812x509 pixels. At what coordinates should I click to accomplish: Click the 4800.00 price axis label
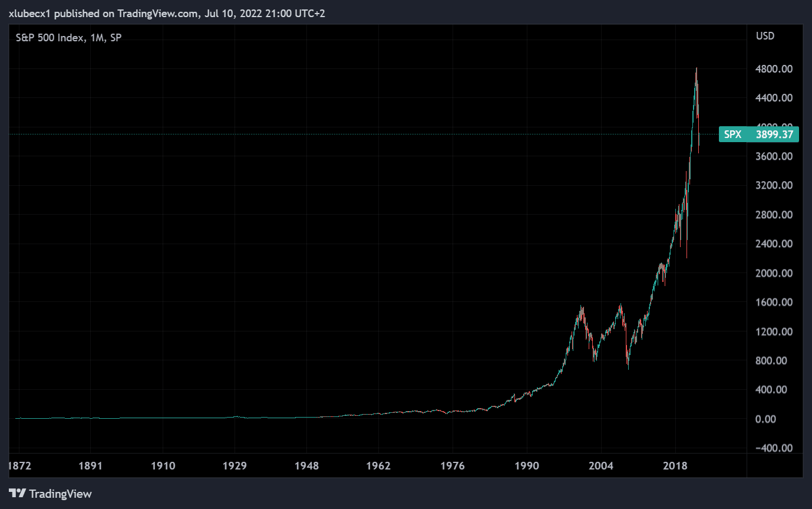[x=774, y=69]
